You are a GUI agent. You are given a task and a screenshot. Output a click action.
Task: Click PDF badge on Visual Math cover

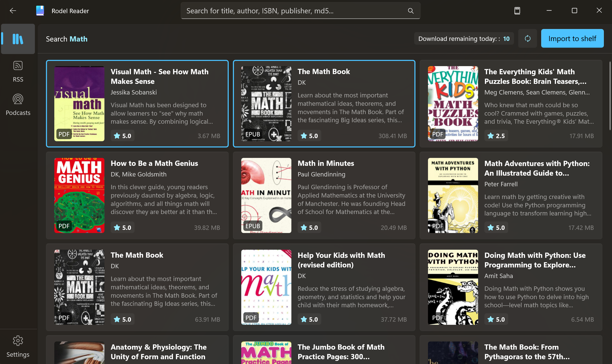64,134
